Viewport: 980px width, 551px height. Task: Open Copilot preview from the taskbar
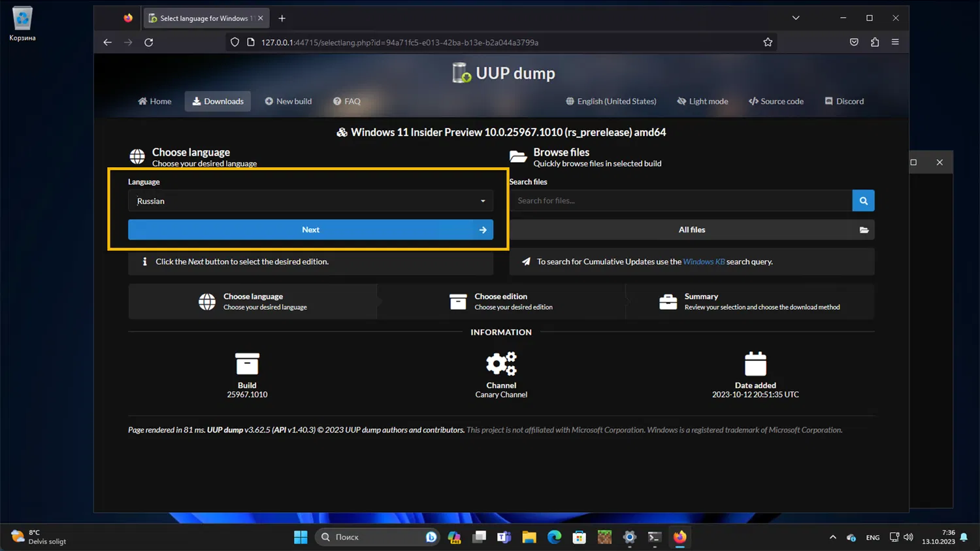pos(454,537)
